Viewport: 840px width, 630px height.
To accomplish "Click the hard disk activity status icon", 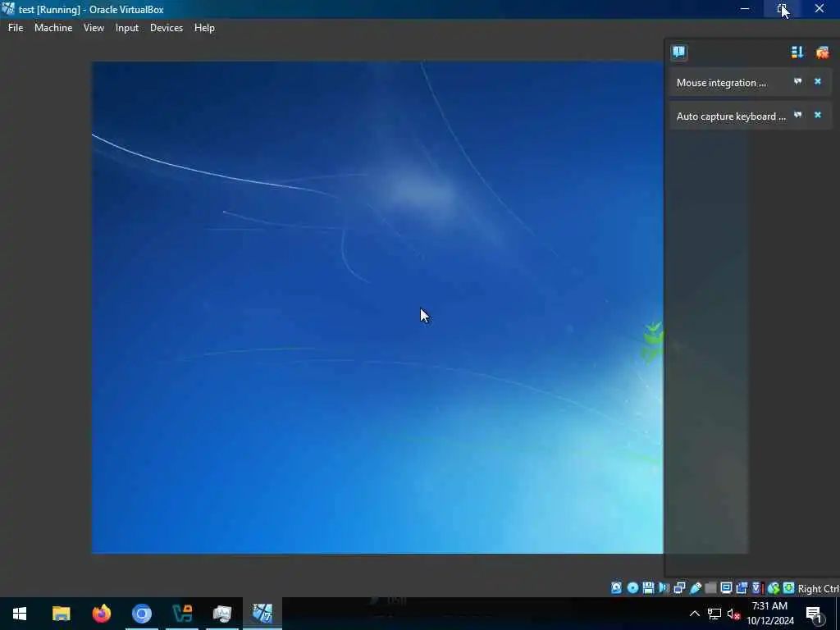I will pyautogui.click(x=617, y=588).
